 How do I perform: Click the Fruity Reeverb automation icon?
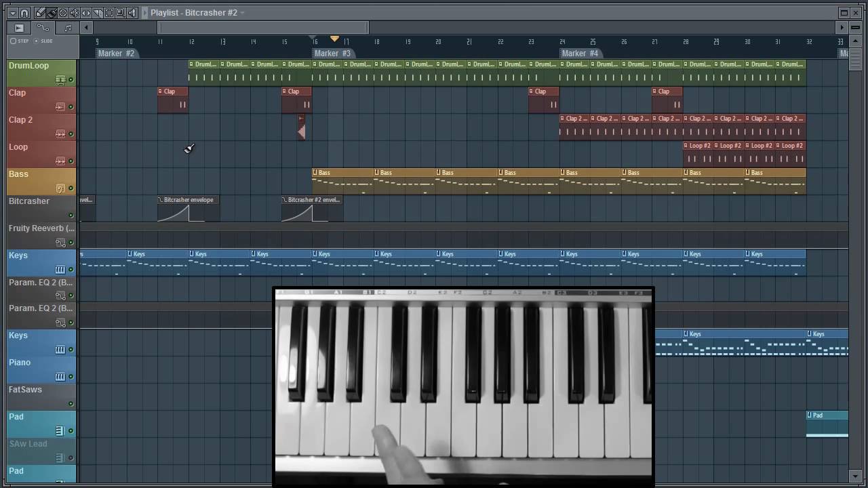60,243
